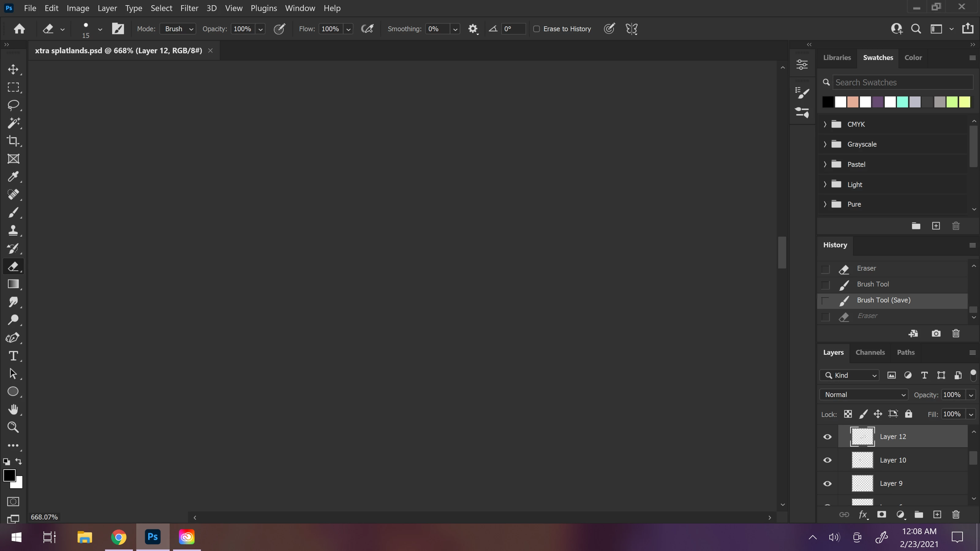Click the Search Swatches field

pyautogui.click(x=903, y=83)
